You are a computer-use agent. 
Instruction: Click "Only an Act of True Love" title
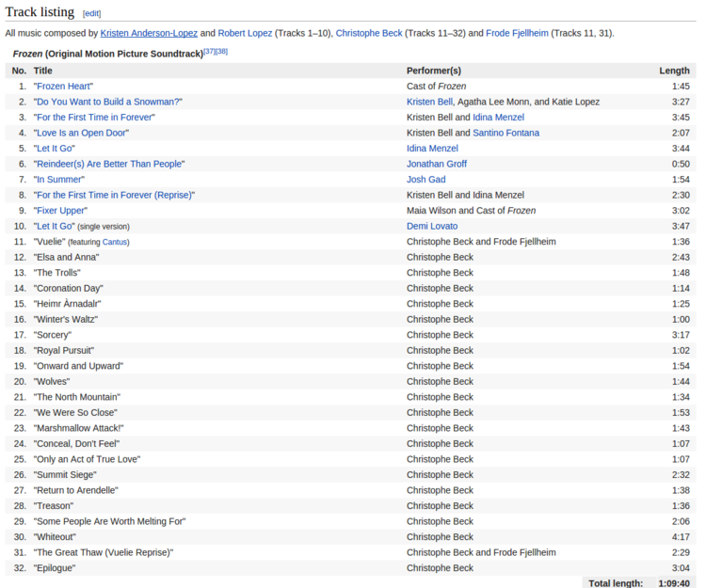pos(87,459)
